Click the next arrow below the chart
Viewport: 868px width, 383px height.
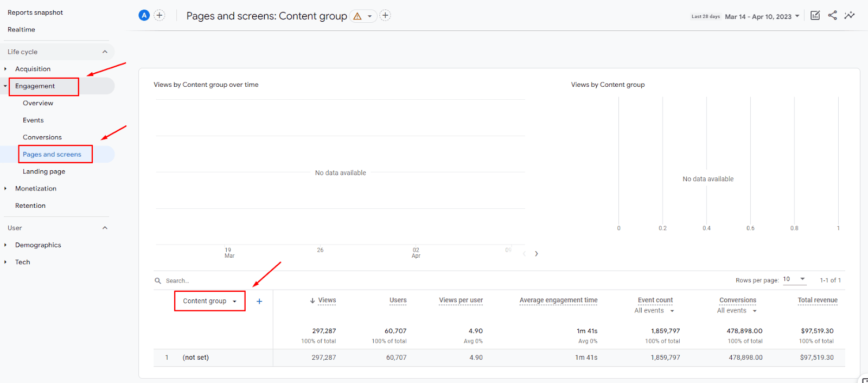point(537,254)
